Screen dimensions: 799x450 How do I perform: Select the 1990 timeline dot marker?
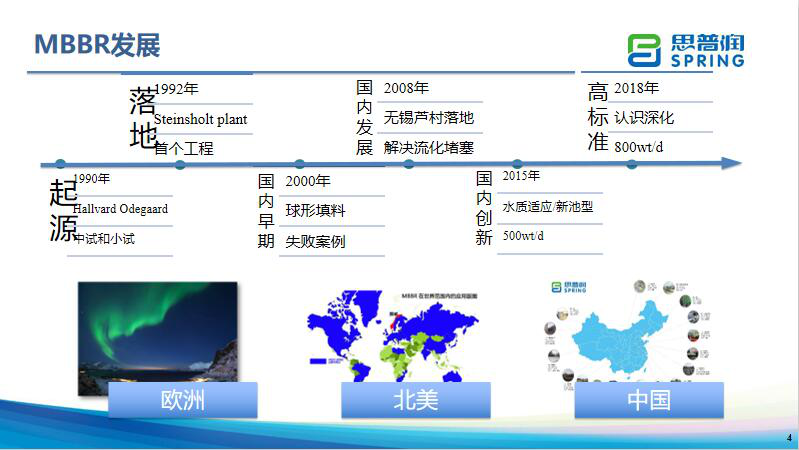61,164
